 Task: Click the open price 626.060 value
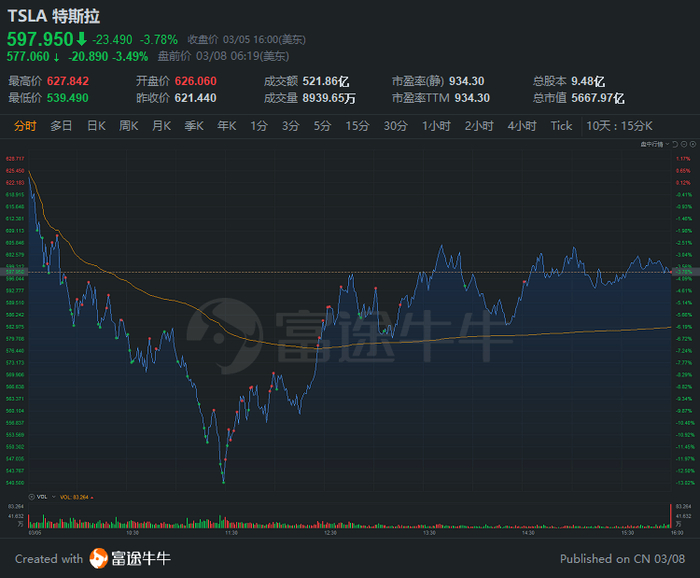(196, 81)
